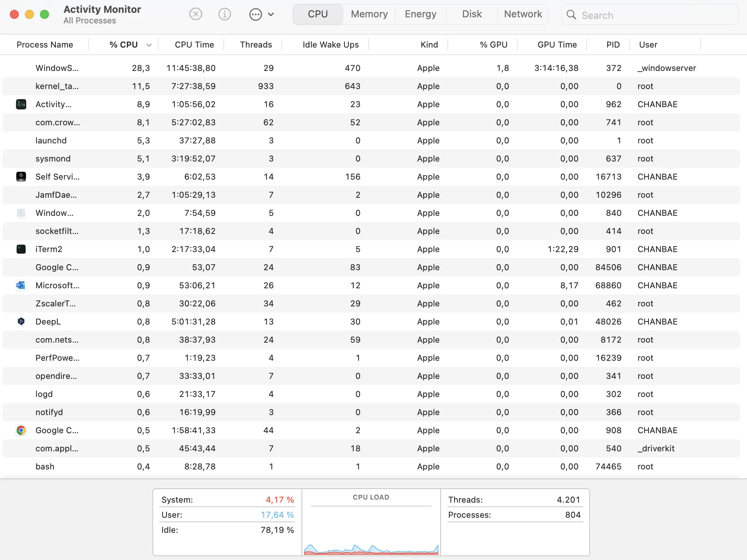The width and height of the screenshot is (747, 560).
Task: Click the stop process X icon
Action: [195, 14]
